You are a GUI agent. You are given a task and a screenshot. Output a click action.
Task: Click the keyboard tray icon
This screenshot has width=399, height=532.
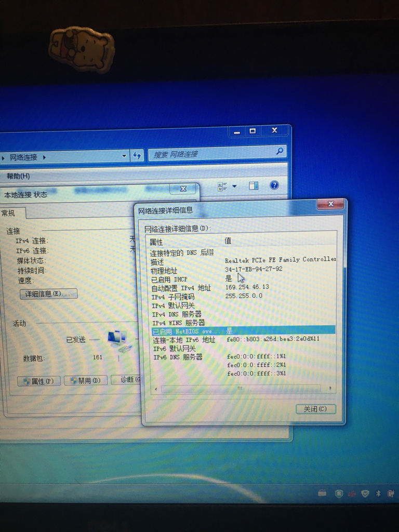click(x=322, y=493)
